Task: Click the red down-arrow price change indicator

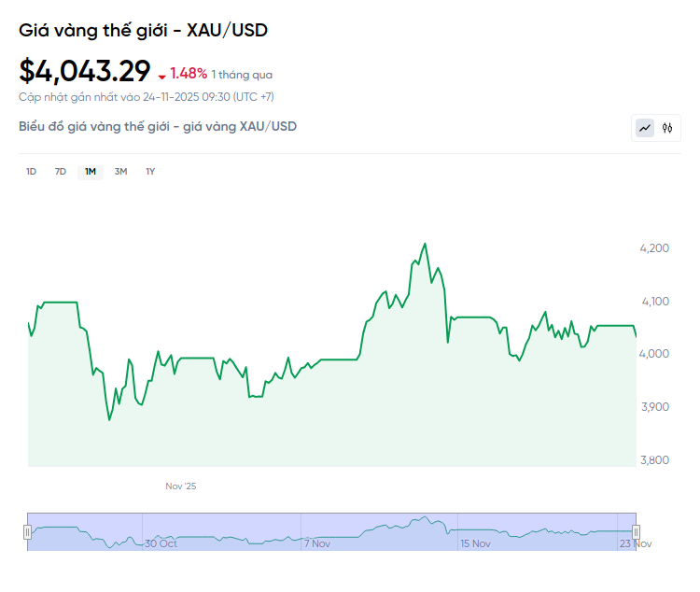Action: [162, 76]
